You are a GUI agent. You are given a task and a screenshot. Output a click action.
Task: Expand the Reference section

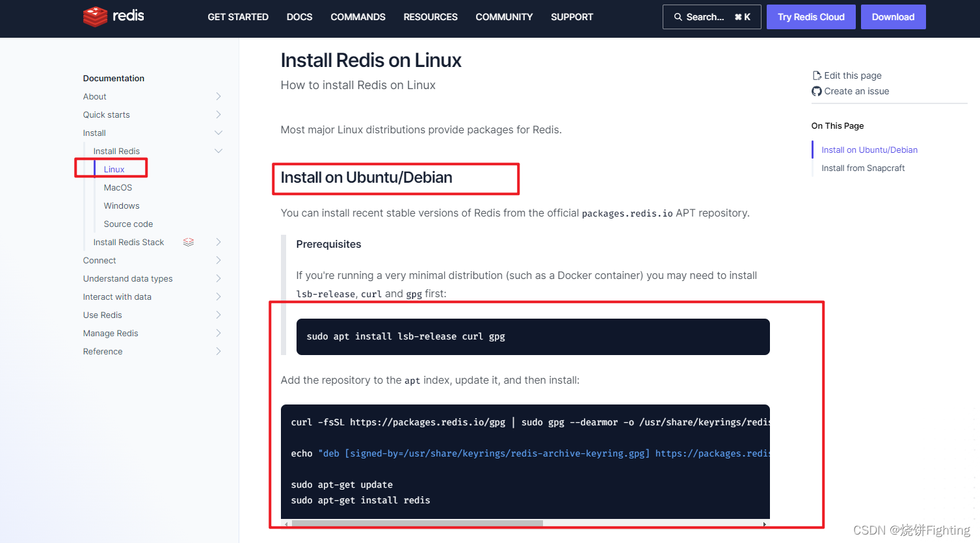tap(219, 351)
